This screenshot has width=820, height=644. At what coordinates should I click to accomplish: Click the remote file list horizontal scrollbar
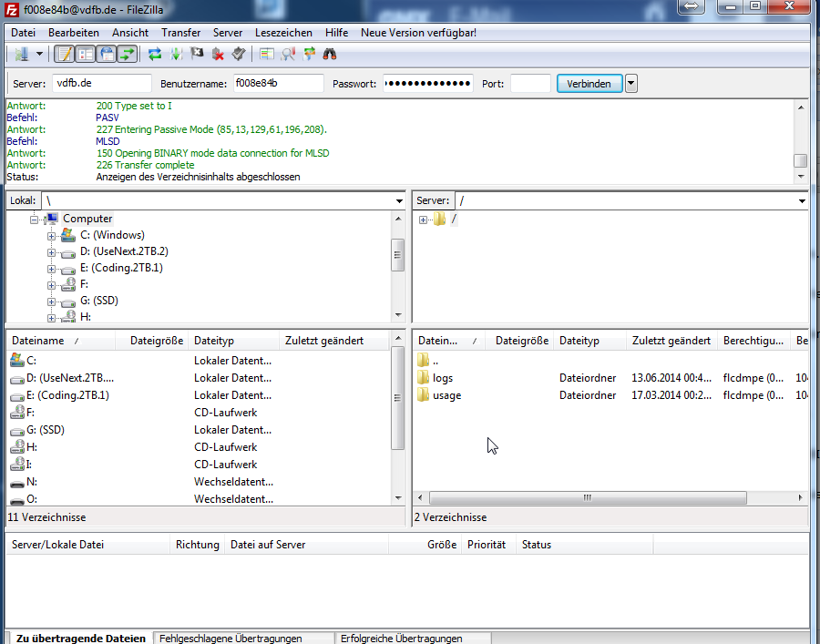588,498
